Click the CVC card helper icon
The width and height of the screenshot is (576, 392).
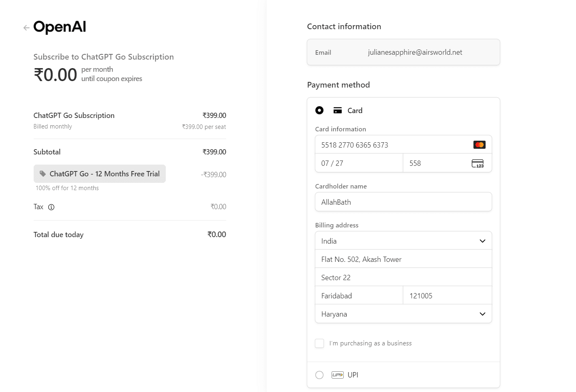pyautogui.click(x=478, y=163)
